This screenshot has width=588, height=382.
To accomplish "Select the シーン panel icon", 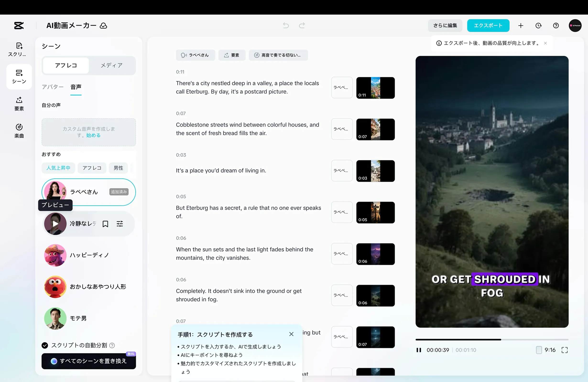I will point(19,76).
